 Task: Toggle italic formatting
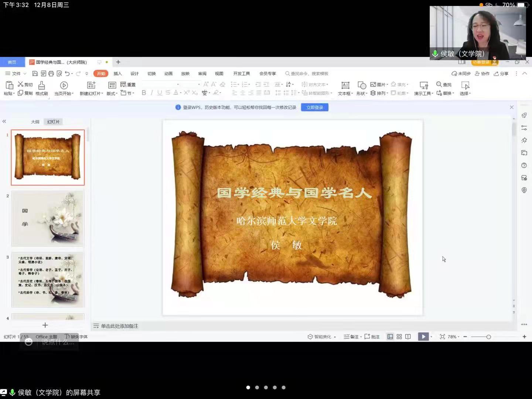[151, 93]
